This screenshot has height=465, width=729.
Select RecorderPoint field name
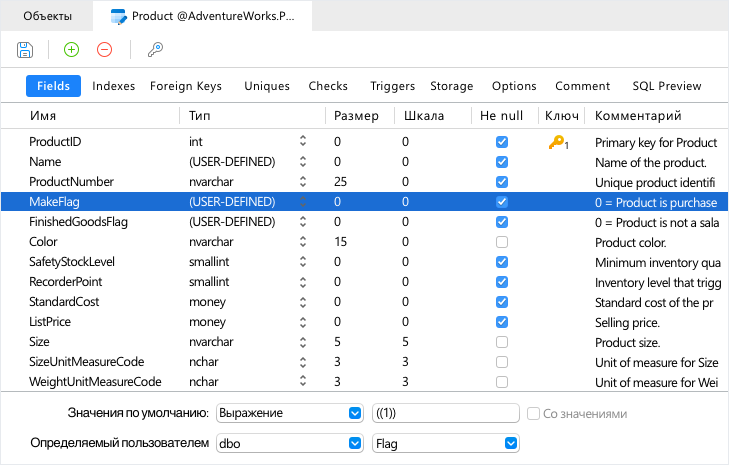(66, 281)
